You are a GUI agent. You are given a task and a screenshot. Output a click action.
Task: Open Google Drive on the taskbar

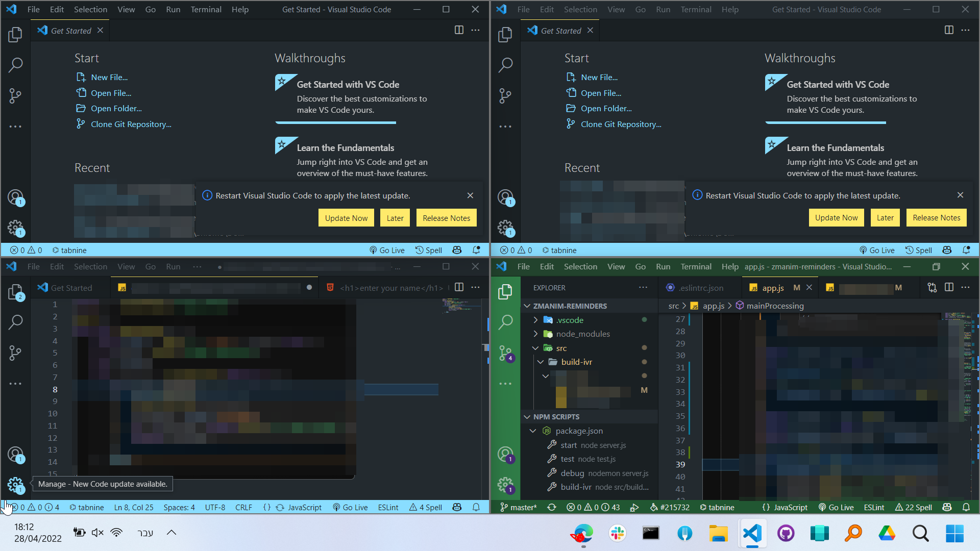[x=887, y=534]
